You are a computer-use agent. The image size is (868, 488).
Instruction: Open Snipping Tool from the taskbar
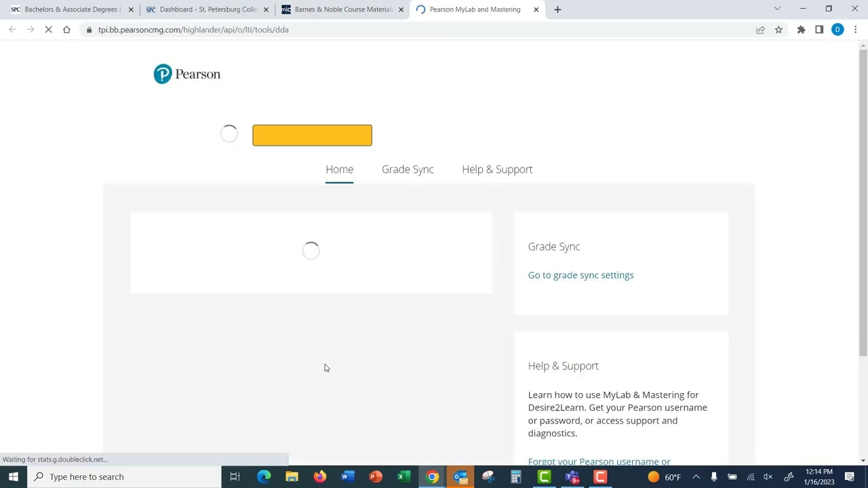(488, 476)
